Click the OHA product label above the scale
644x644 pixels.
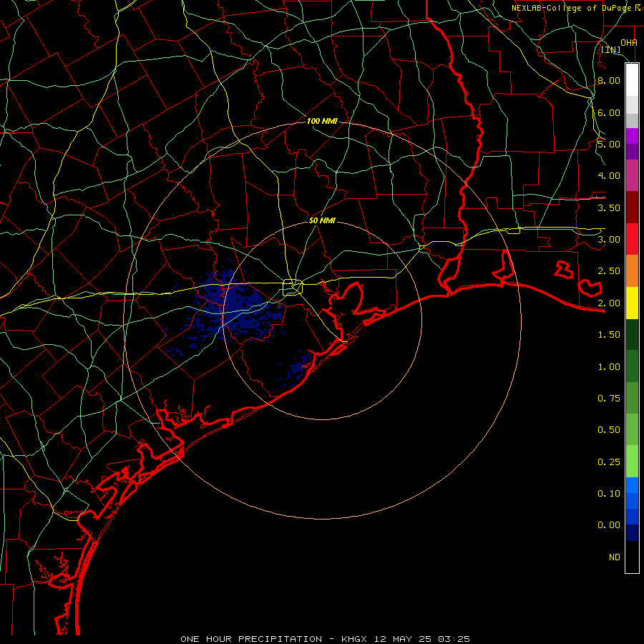(x=629, y=42)
